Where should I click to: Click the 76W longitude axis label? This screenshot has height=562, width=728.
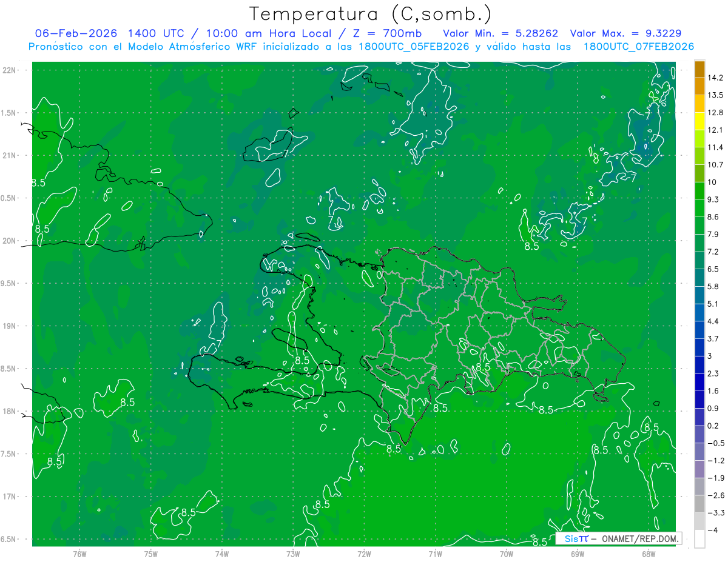[79, 554]
